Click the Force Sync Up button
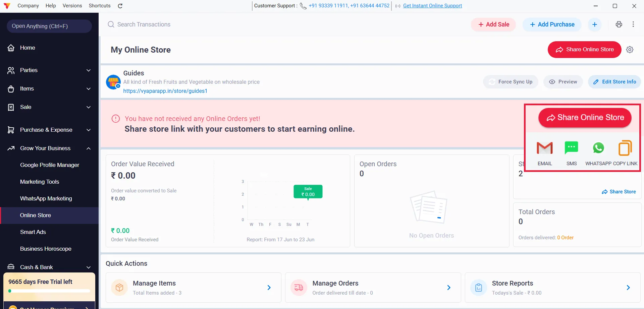Screen dimensions: 644x309 (x=511, y=82)
